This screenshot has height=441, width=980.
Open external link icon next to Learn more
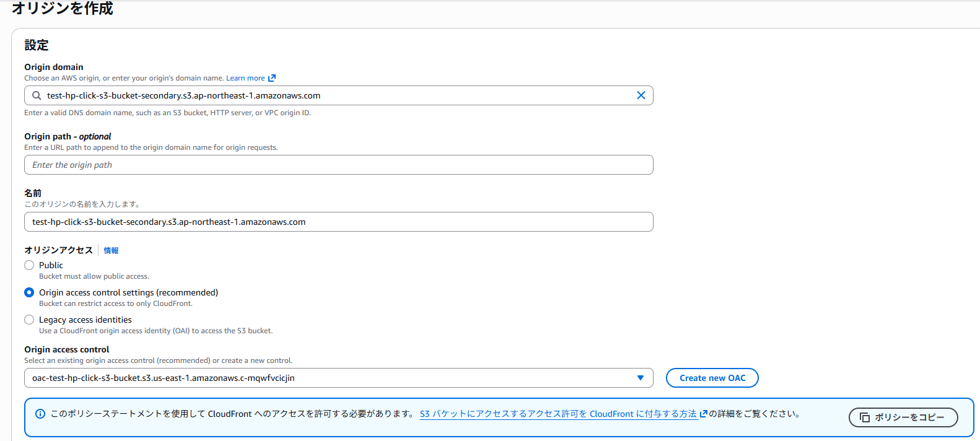[272, 78]
